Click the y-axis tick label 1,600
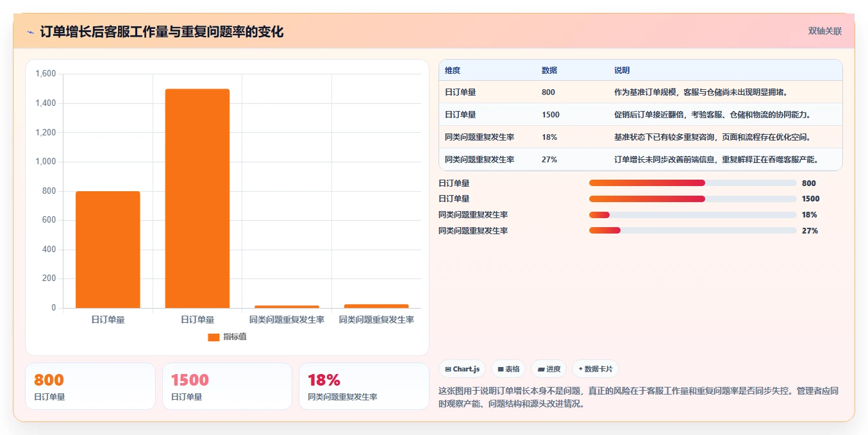Screen dimensions: 868x435 click(x=46, y=74)
